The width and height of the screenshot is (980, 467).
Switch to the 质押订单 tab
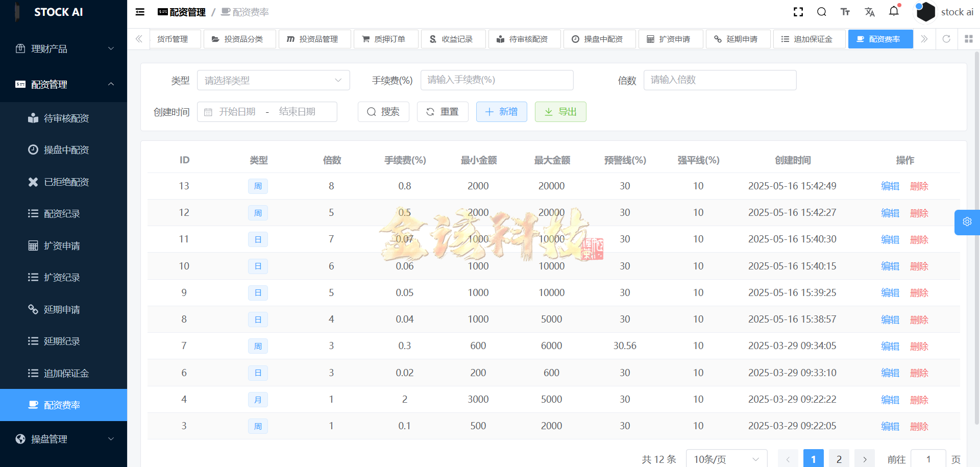point(386,39)
